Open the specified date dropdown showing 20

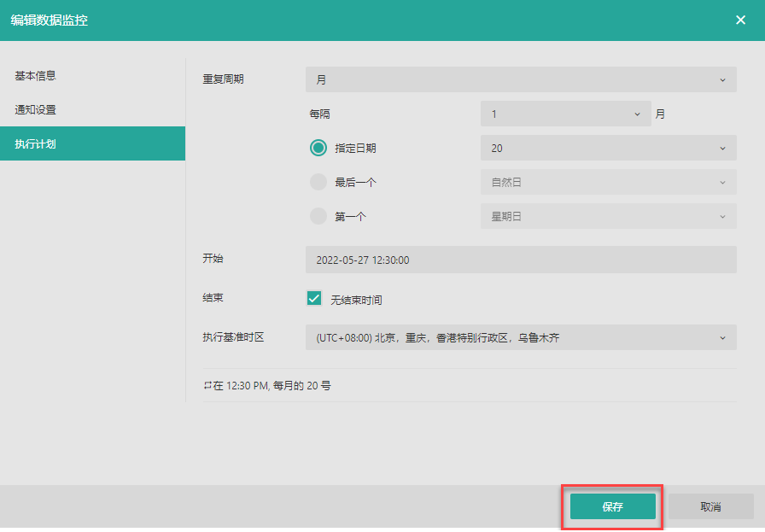tap(609, 148)
